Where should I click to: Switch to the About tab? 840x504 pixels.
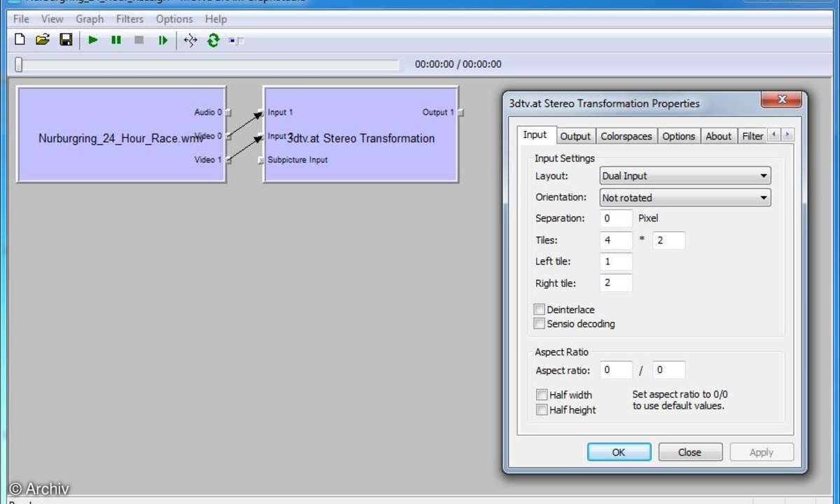tap(718, 136)
